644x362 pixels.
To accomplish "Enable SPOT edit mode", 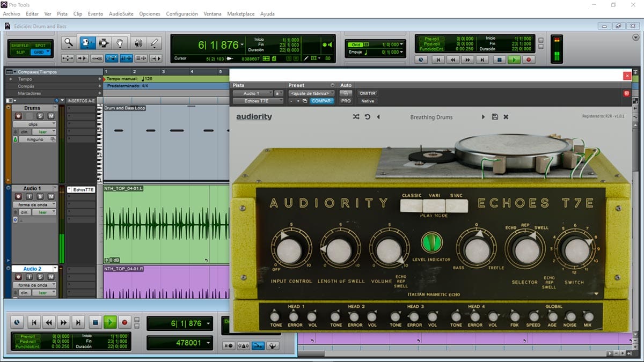I will coord(41,46).
